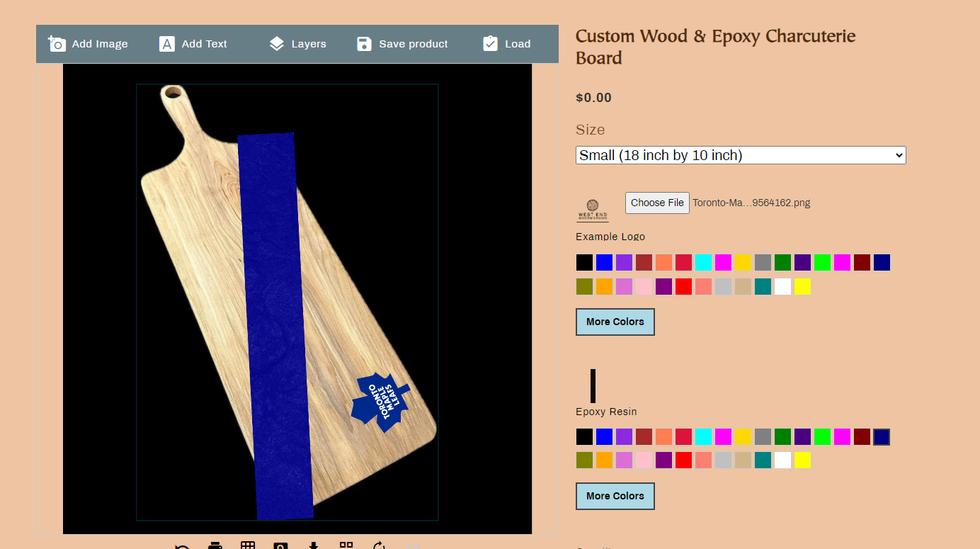
Task: Open More Colors under Epoxy Resin
Action: (615, 496)
